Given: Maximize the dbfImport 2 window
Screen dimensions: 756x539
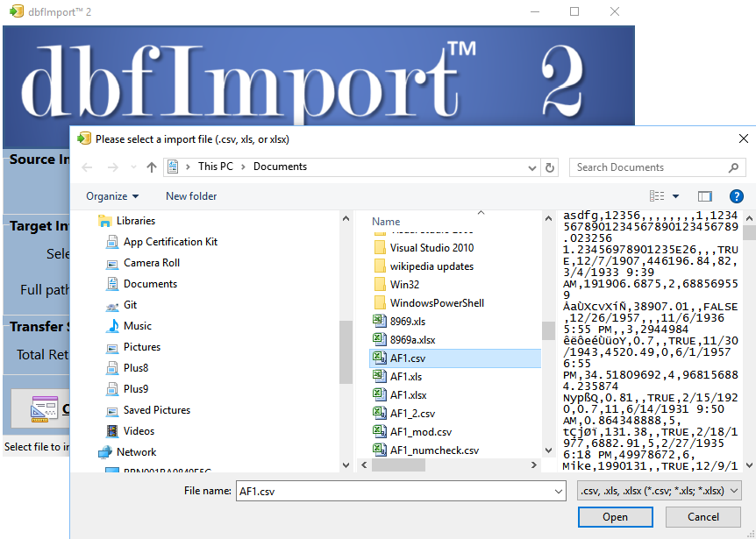Looking at the screenshot, I should pos(574,11).
